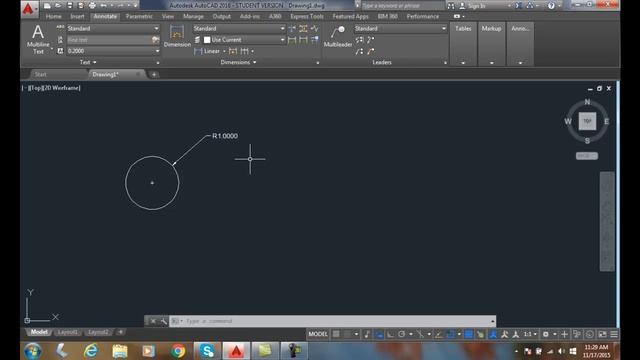Viewport: 640px width, 360px height.
Task: Switch to the Layout1 tab
Action: [x=68, y=332]
